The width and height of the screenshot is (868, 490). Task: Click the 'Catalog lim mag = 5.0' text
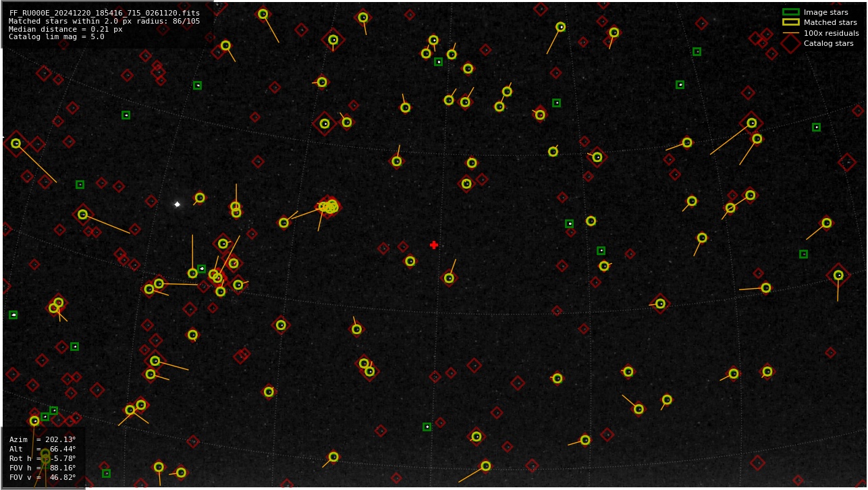coord(57,37)
